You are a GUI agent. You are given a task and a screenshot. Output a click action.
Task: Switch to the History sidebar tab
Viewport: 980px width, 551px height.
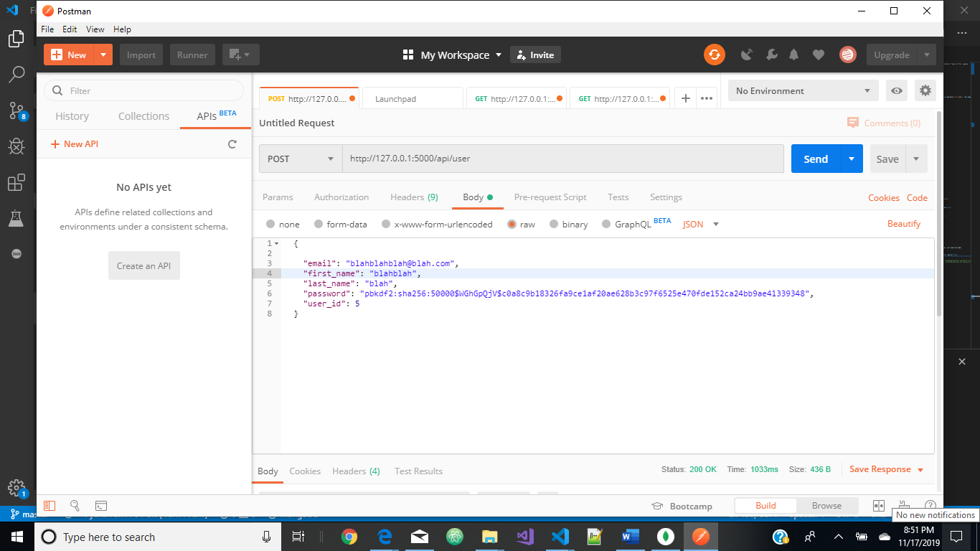tap(72, 116)
